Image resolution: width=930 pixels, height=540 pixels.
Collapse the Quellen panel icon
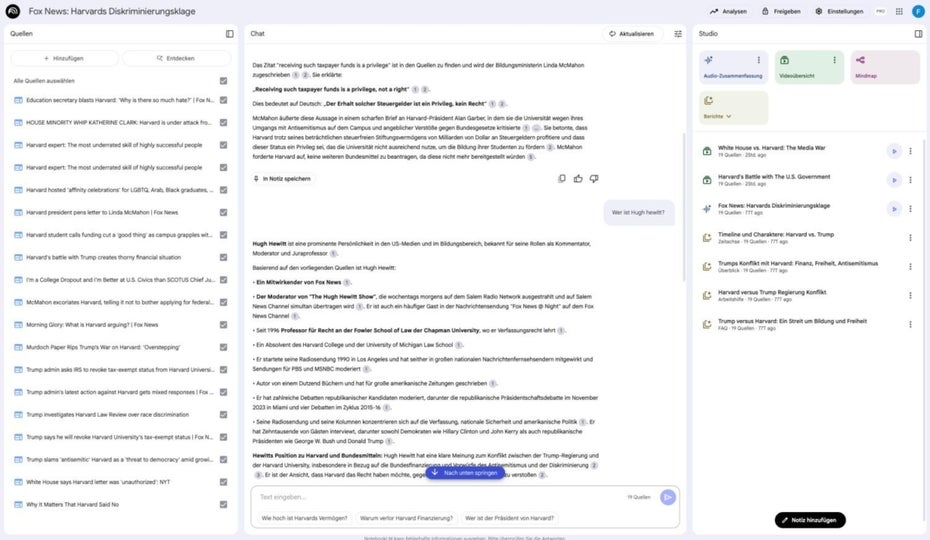230,34
